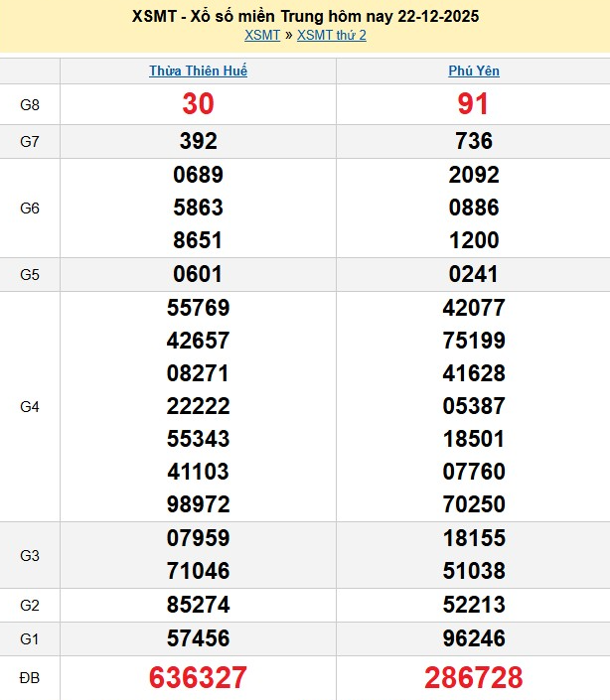
Task: Open Thừa Thiên Huế province link
Action: point(199,70)
